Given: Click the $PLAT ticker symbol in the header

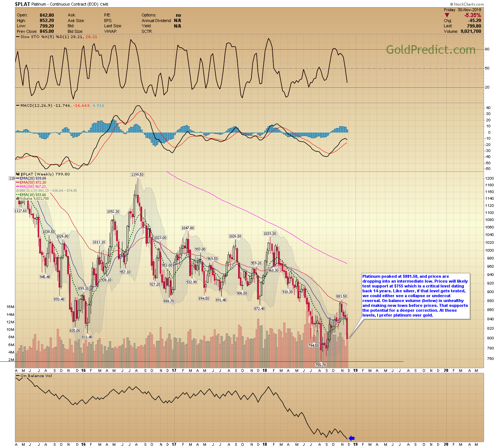Looking at the screenshot, I should click(x=22, y=4).
